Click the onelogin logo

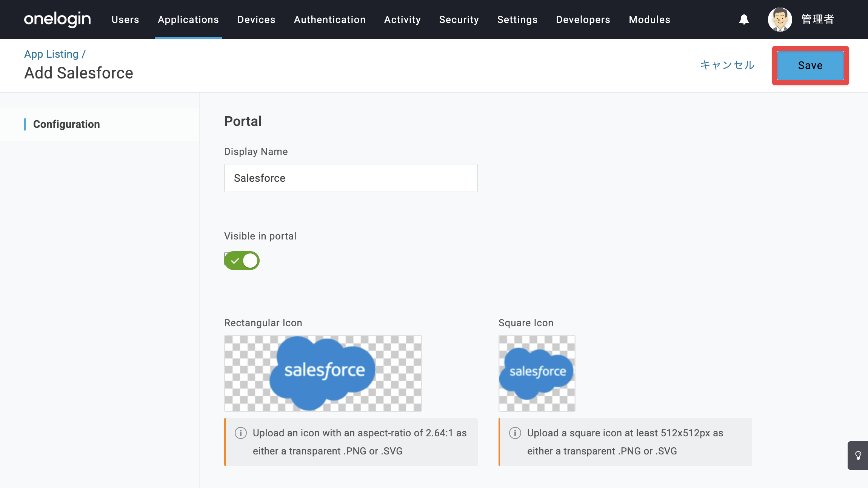(x=57, y=19)
